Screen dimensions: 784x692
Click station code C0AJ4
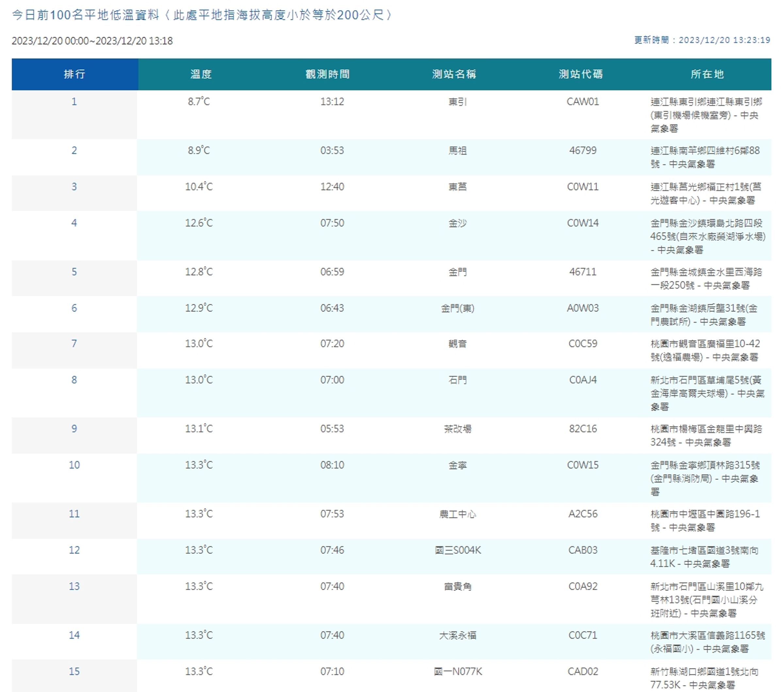pos(583,380)
